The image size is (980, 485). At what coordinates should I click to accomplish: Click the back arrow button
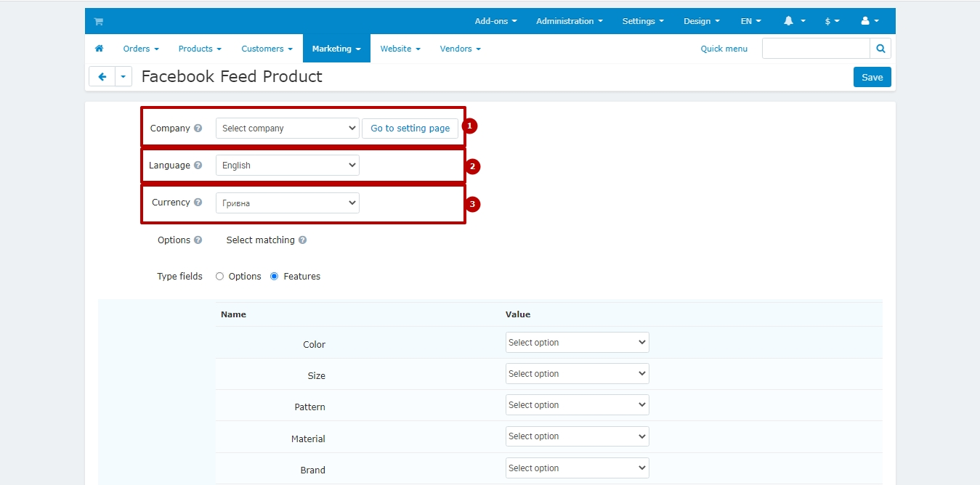(x=102, y=76)
